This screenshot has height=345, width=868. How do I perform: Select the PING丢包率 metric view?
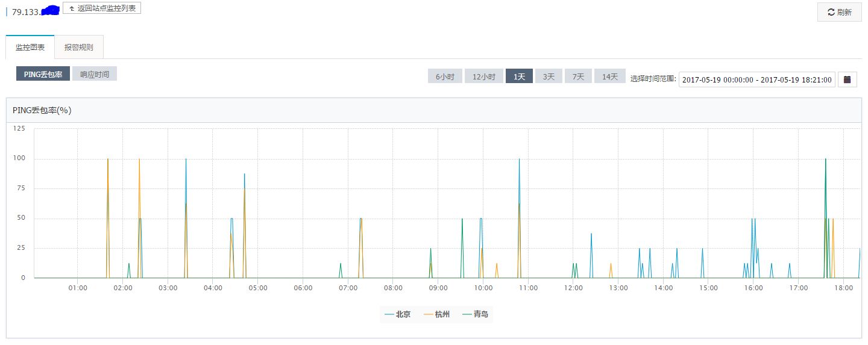point(43,74)
